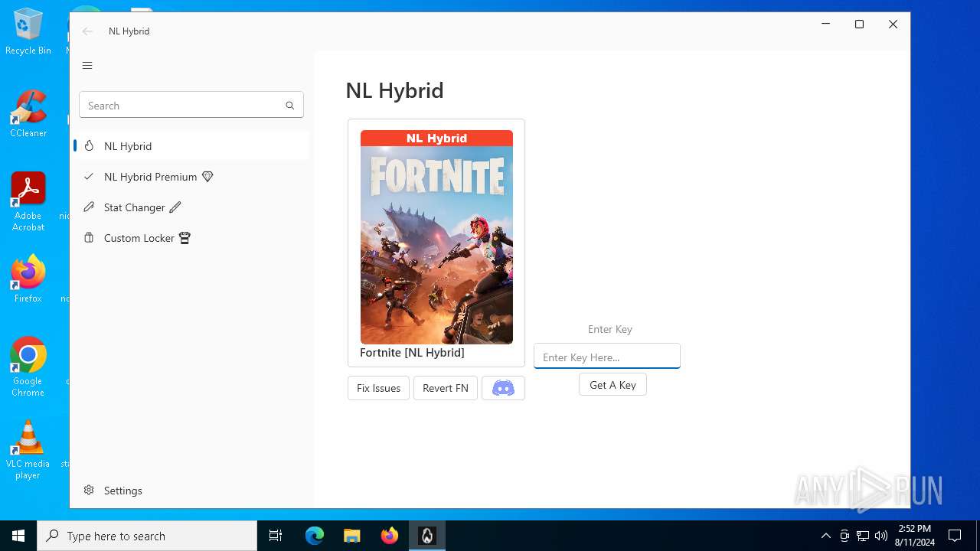Image resolution: width=980 pixels, height=551 pixels.
Task: Select Firefox desktop shortcut
Action: (28, 279)
